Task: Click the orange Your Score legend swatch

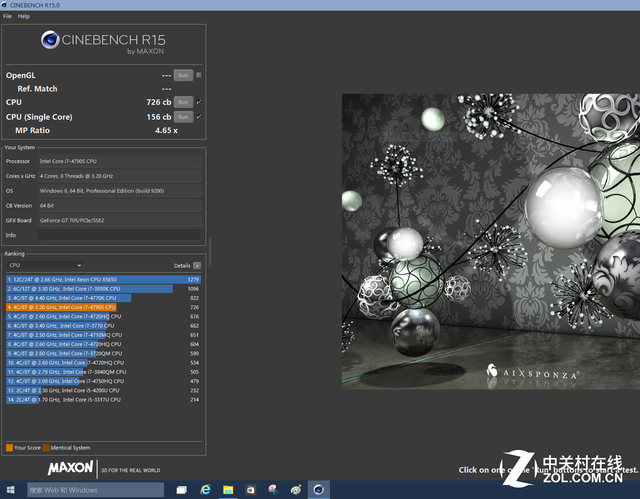Action: click(9, 448)
